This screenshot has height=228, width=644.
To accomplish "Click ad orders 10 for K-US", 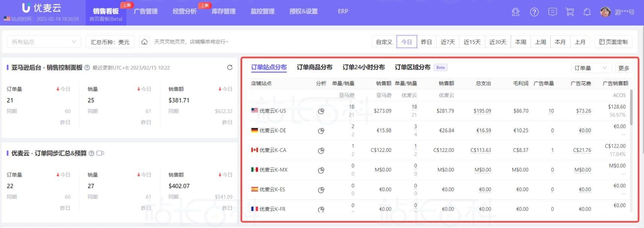I will [x=551, y=111].
